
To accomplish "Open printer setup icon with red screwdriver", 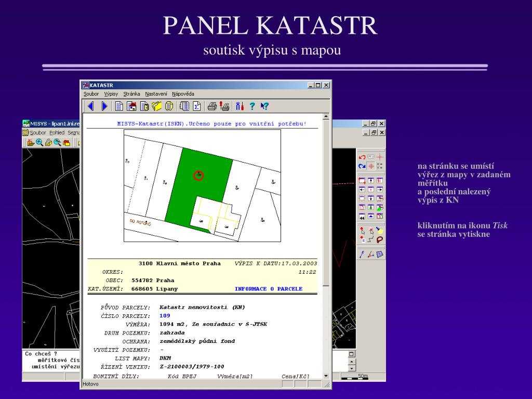I will (x=224, y=106).
